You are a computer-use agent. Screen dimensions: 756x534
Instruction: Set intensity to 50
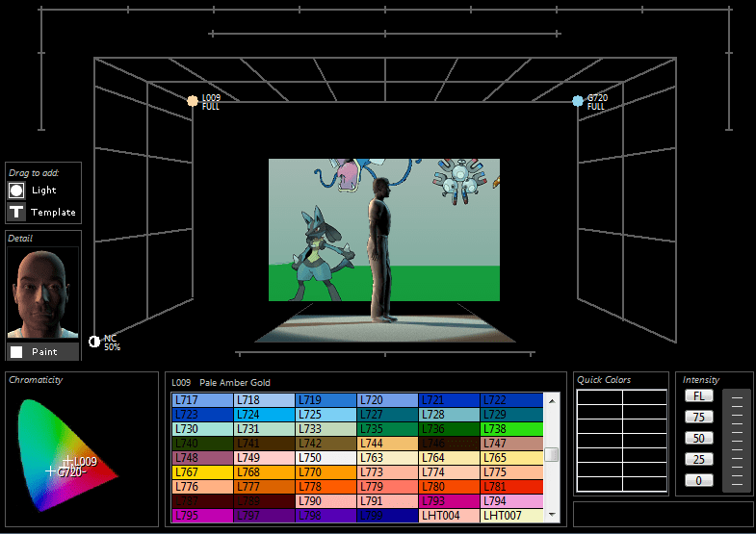point(698,438)
